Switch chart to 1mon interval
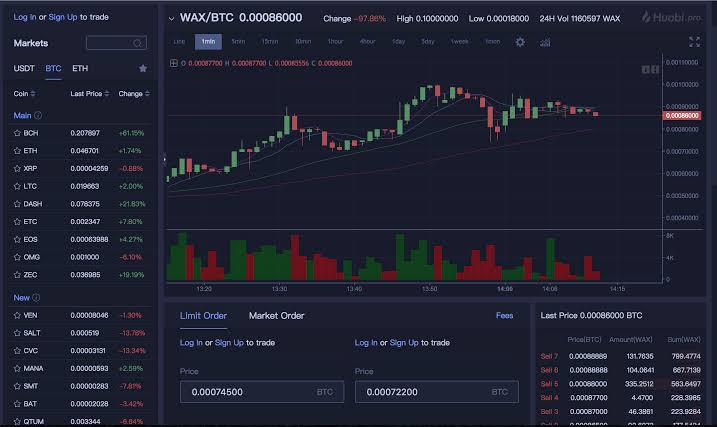The height and width of the screenshot is (427, 717). point(492,42)
